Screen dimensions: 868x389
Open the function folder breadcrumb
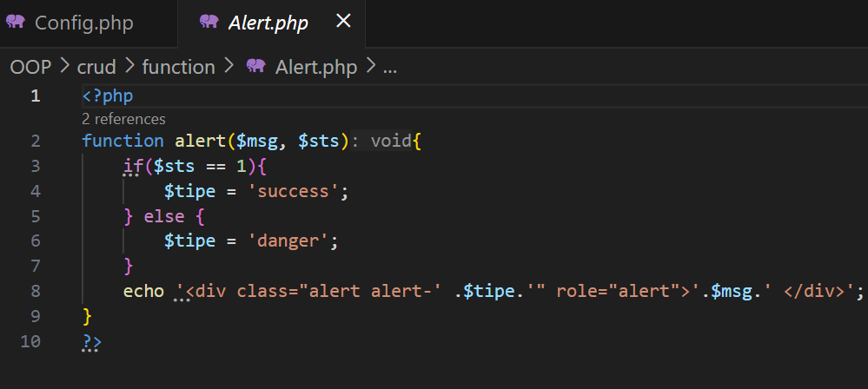[x=178, y=67]
